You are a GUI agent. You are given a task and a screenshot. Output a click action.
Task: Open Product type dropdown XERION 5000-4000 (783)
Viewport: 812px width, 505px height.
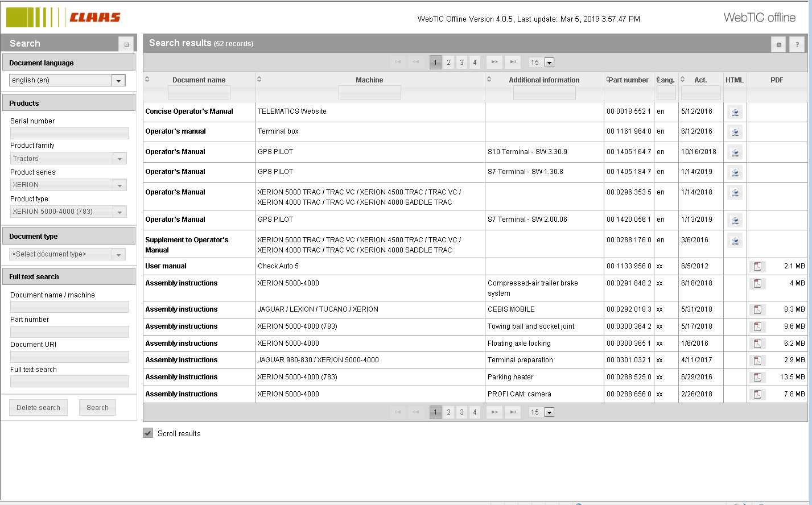(x=119, y=212)
